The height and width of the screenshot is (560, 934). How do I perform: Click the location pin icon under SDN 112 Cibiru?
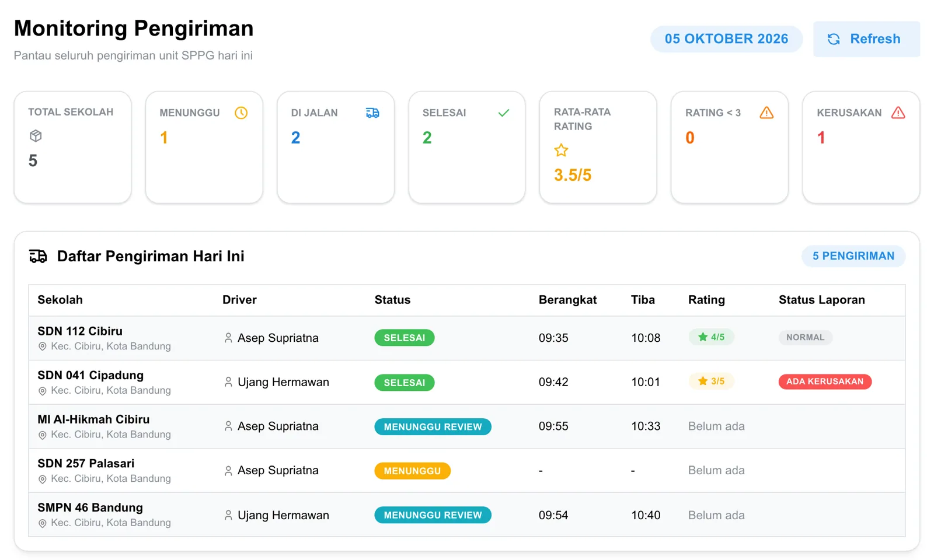tap(42, 346)
